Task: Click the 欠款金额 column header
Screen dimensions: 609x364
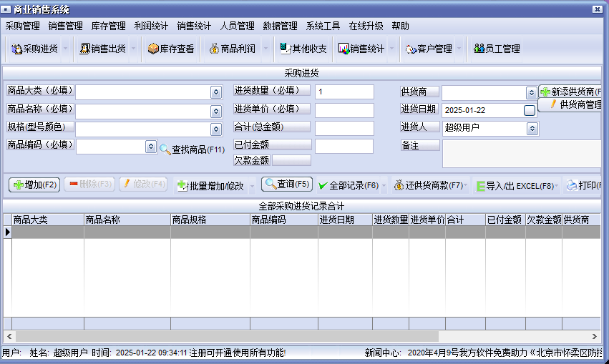Action: click(x=544, y=220)
